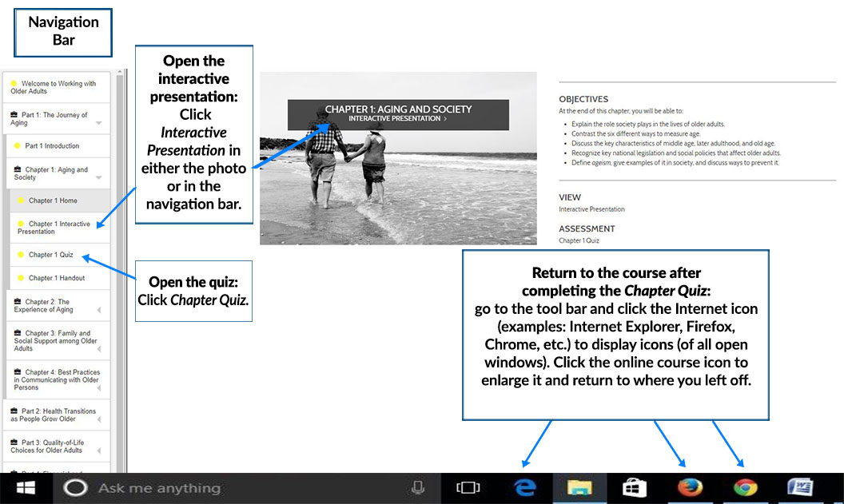Open Chapter 1 Handout in sidebar

coord(56,278)
